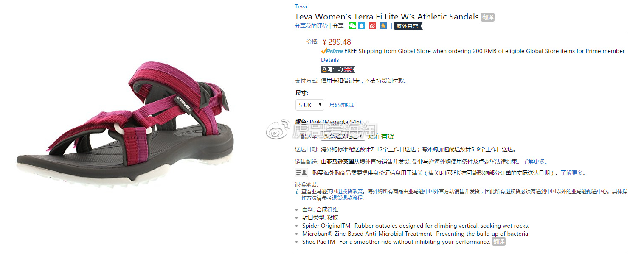Share via the Weibo icon

click(372, 26)
